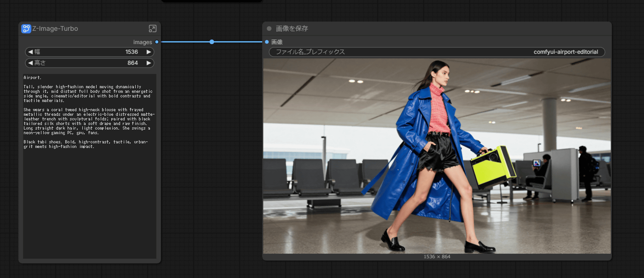Click the images output port dot

coord(157,42)
